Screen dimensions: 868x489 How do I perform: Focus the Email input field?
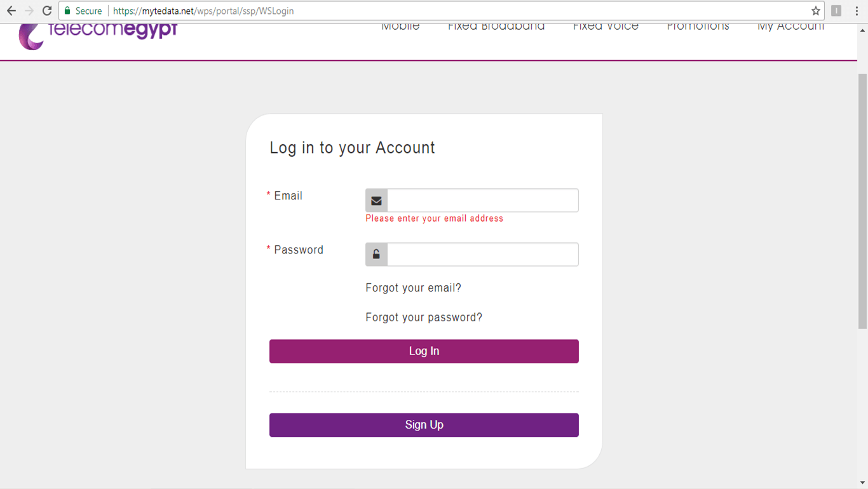pyautogui.click(x=482, y=201)
